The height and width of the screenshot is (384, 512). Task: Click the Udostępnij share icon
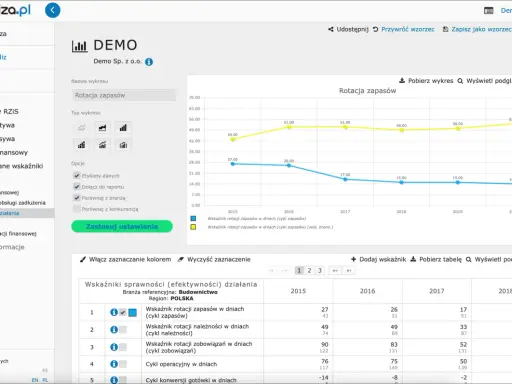click(331, 29)
